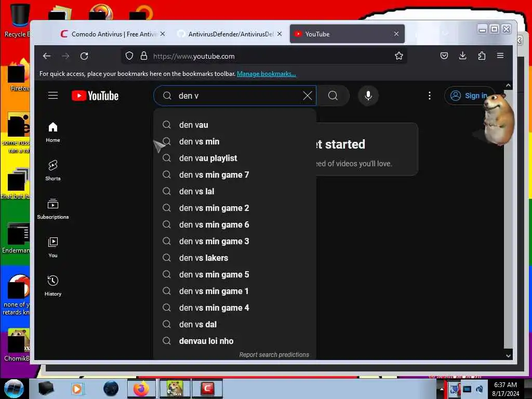
Task: Choose 'den vs min game 4' suggestion
Action: pyautogui.click(x=235, y=308)
